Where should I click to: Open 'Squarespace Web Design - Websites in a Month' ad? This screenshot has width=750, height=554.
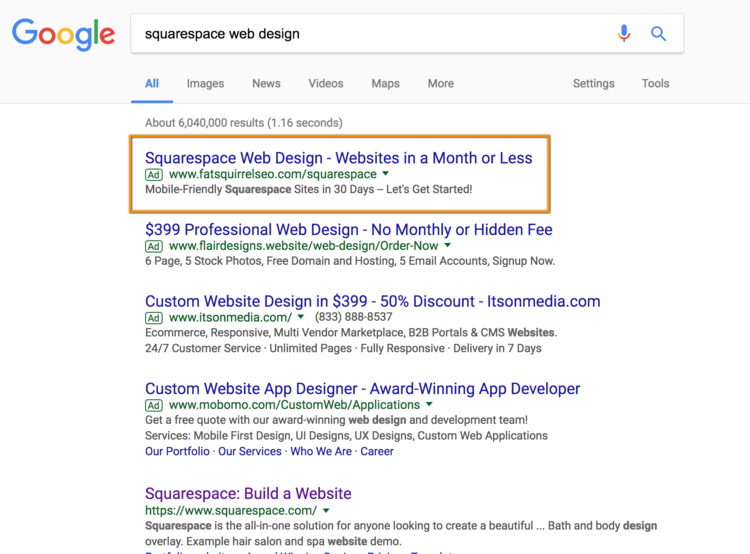coord(339,158)
